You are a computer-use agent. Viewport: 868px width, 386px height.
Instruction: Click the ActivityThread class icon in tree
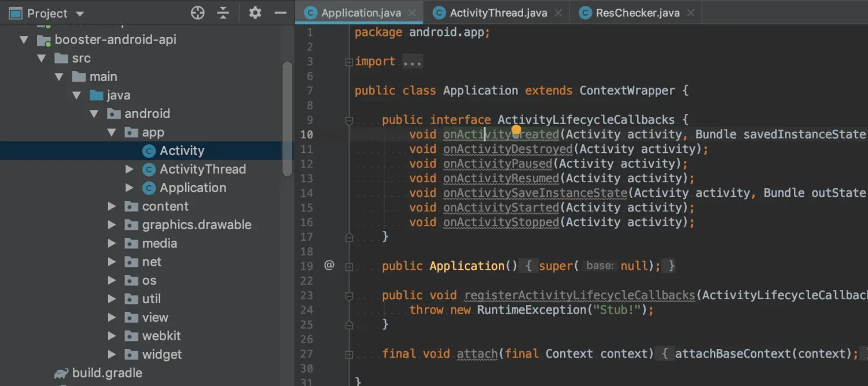tap(149, 170)
